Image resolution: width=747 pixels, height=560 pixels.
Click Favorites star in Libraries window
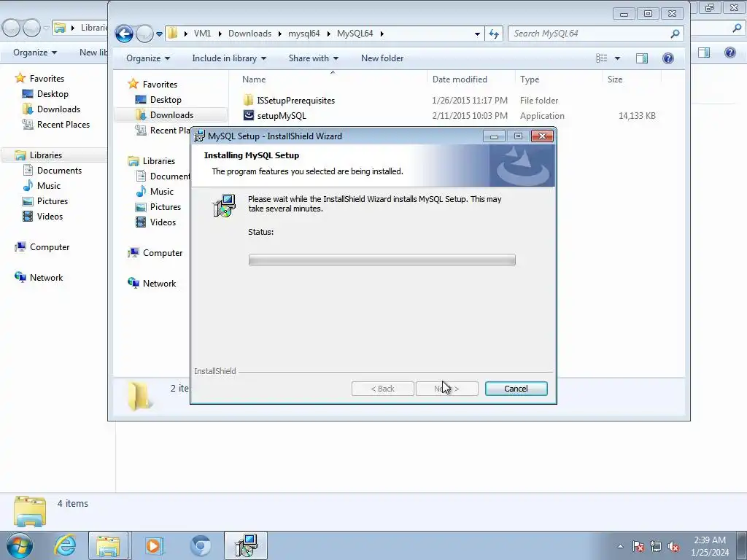pos(20,77)
